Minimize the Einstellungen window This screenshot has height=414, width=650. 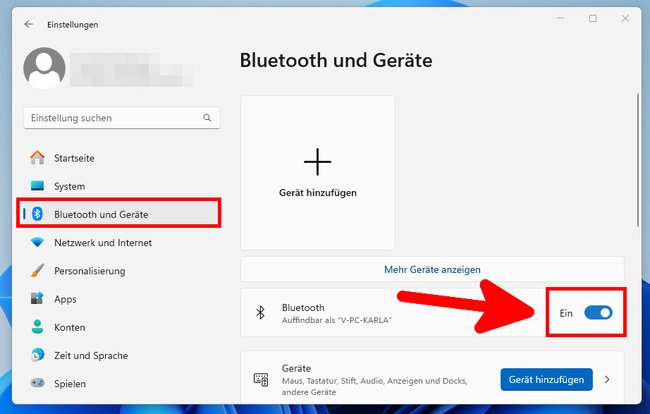560,19
